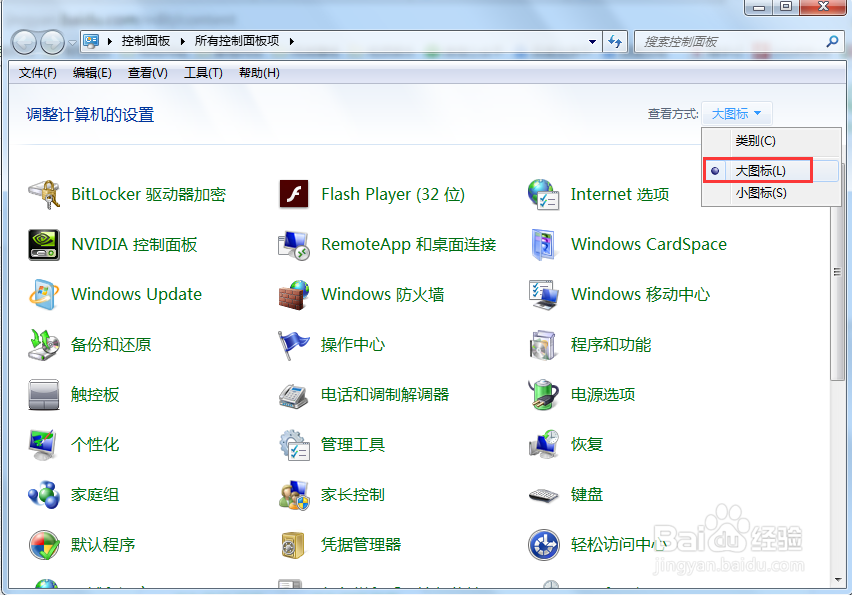Open the 文件(F) menu
852x595 pixels.
pos(36,72)
